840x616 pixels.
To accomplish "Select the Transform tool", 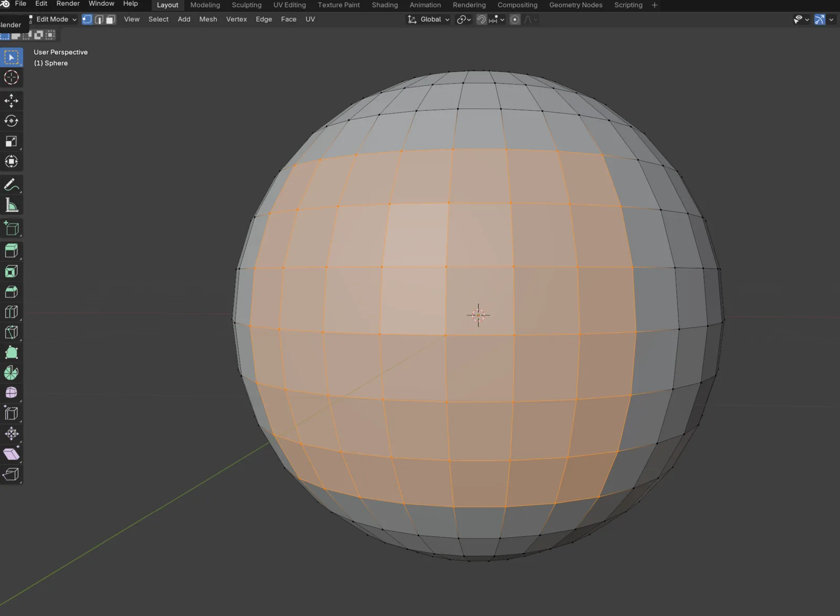I will tap(11, 162).
